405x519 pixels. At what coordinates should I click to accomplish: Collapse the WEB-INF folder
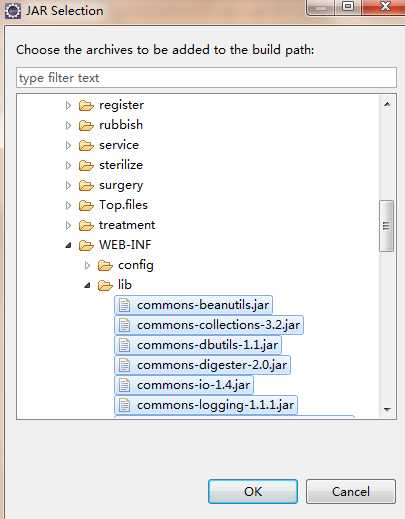click(x=68, y=246)
